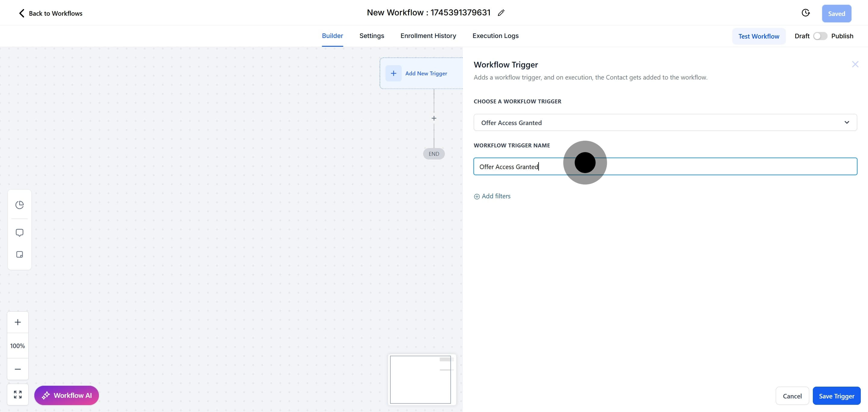Go back to Workflows with the chevron
Screen dimensions: 868x412
click(x=22, y=13)
